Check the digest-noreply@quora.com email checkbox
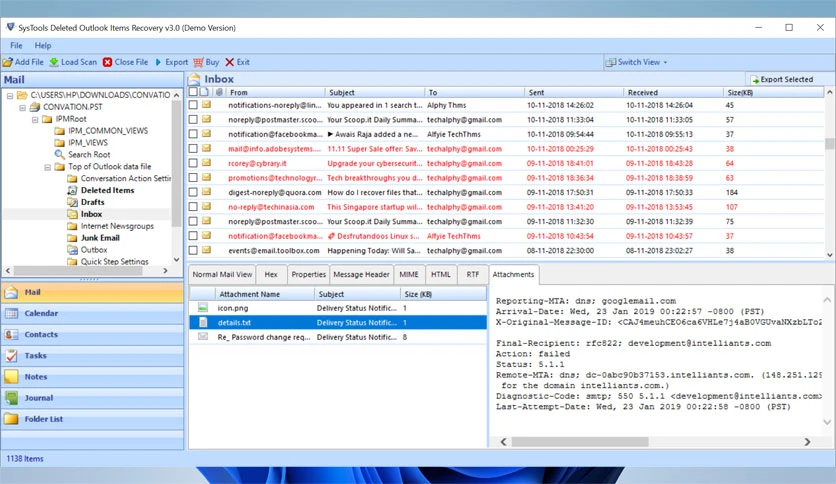The image size is (836, 484). (193, 192)
